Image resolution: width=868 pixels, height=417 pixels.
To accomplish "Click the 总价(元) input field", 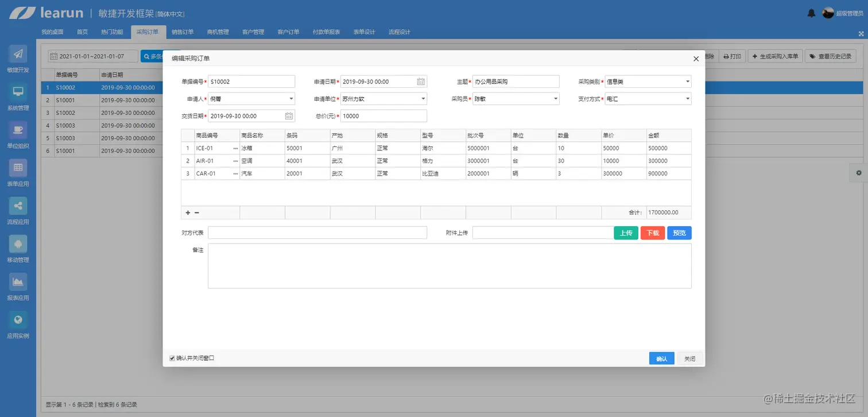I will coord(383,116).
